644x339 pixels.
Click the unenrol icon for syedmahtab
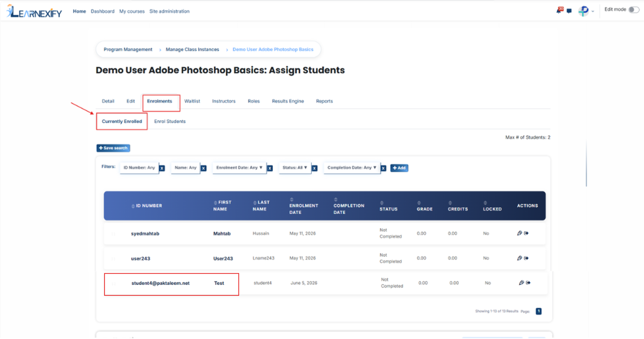point(526,233)
